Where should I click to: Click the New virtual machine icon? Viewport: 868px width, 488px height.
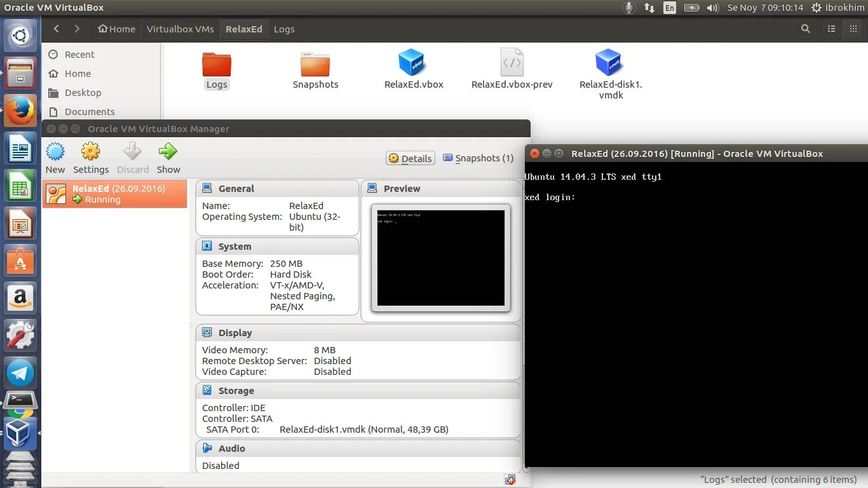[56, 151]
